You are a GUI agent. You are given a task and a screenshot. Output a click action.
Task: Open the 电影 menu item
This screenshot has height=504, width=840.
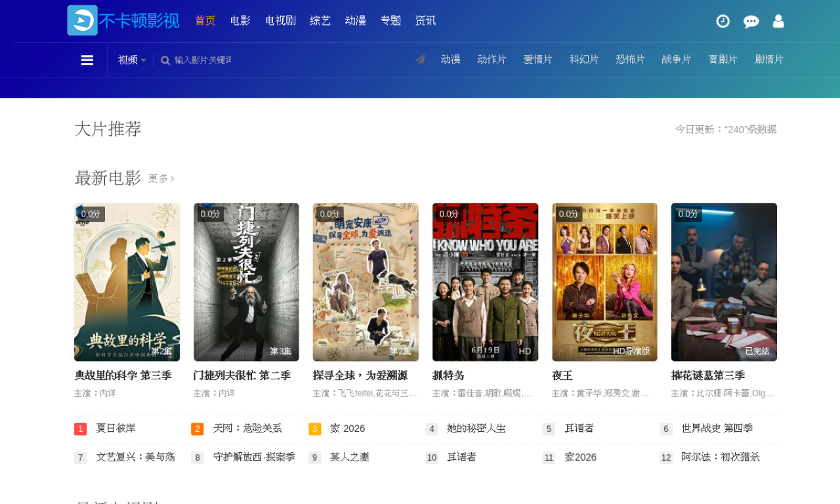click(240, 20)
